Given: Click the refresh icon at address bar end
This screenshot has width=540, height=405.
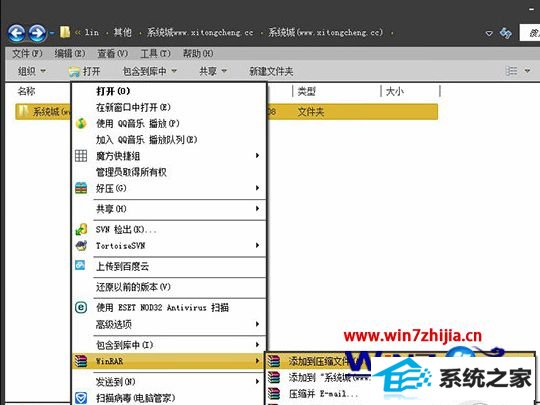Looking at the screenshot, I should coord(506,33).
